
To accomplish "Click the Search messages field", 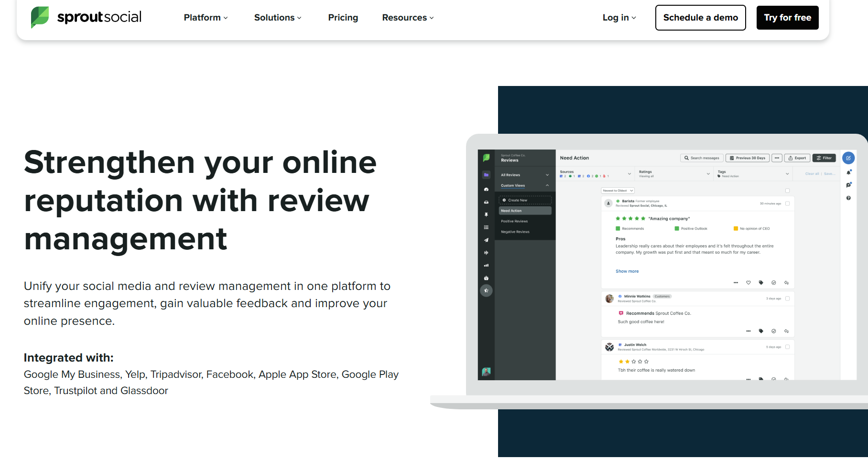I will point(701,158).
